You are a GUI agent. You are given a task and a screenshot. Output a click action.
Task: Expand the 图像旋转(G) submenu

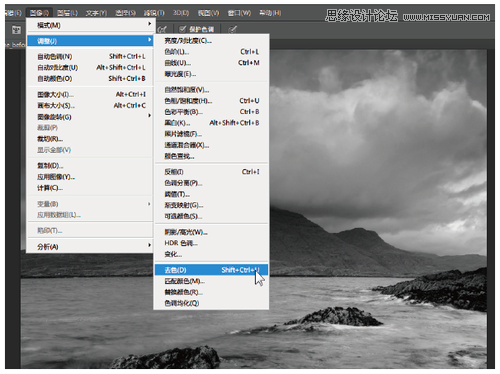tap(90, 117)
